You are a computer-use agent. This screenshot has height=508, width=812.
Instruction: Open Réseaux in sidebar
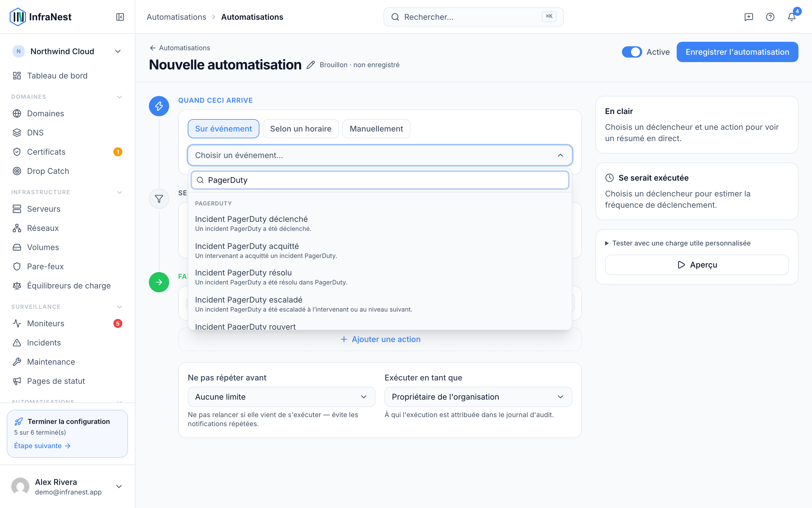pyautogui.click(x=67, y=228)
